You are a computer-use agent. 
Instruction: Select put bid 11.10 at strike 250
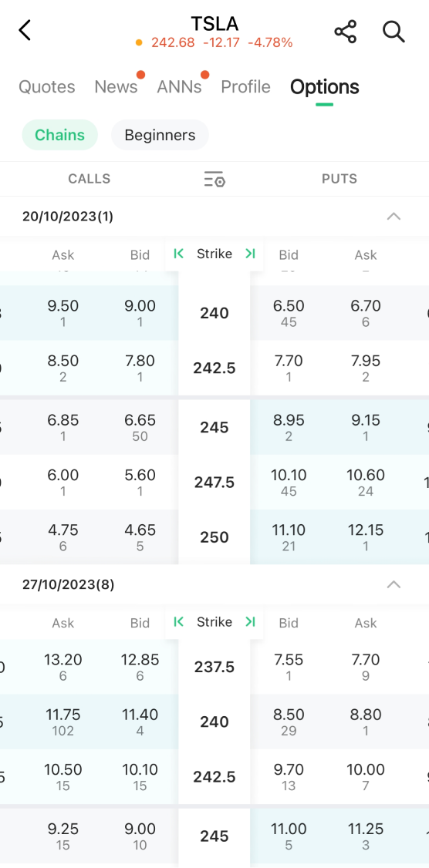[289, 537]
